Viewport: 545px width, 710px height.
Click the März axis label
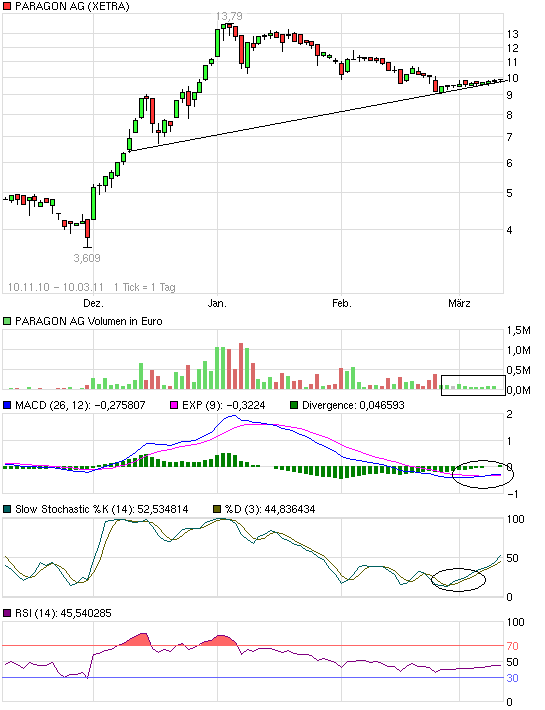click(459, 303)
